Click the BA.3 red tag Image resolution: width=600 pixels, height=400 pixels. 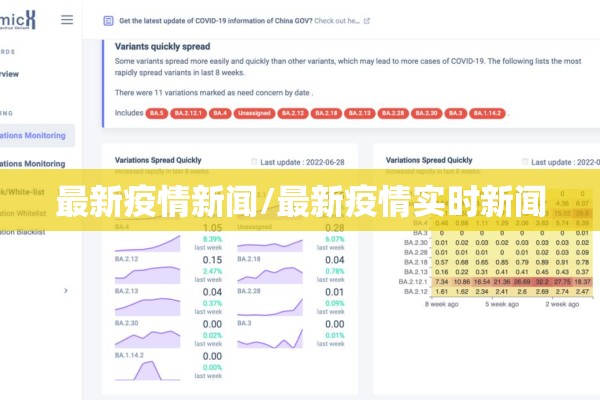pos(455,113)
